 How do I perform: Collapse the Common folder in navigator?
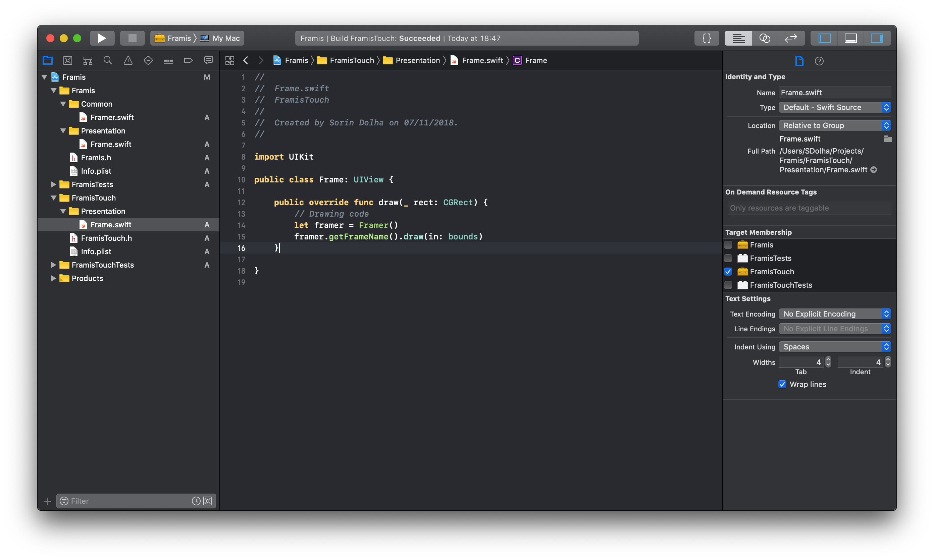point(63,104)
